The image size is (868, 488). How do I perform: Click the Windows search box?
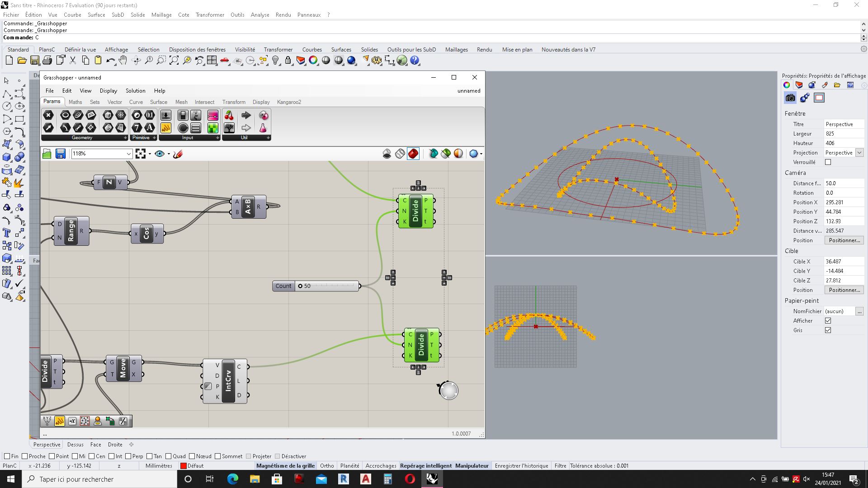pyautogui.click(x=99, y=479)
